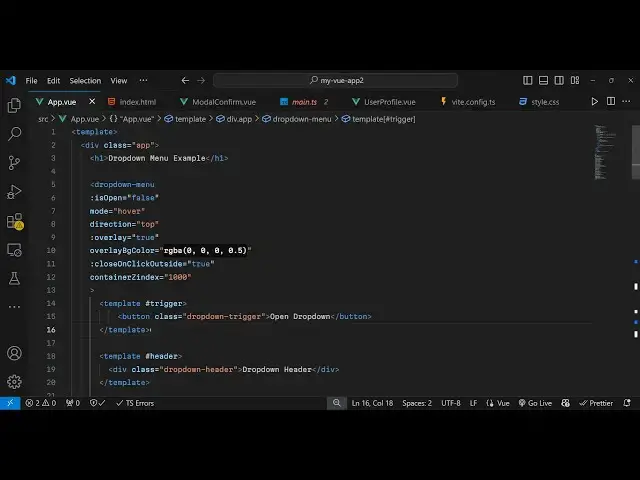Change file encoding UTF-8
This screenshot has height=480, width=640.
click(451, 403)
